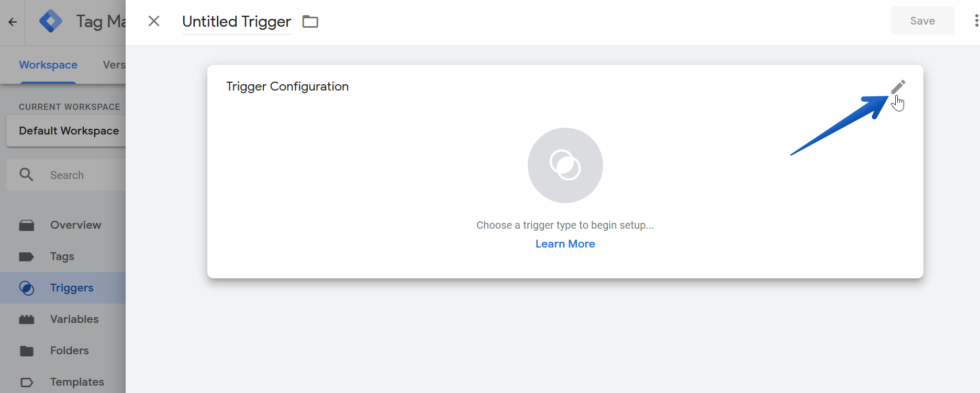Click the Triggers circle icon

(x=27, y=288)
